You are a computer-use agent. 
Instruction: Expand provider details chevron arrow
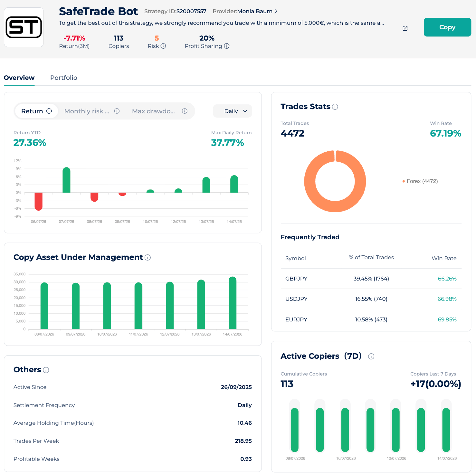tap(276, 11)
